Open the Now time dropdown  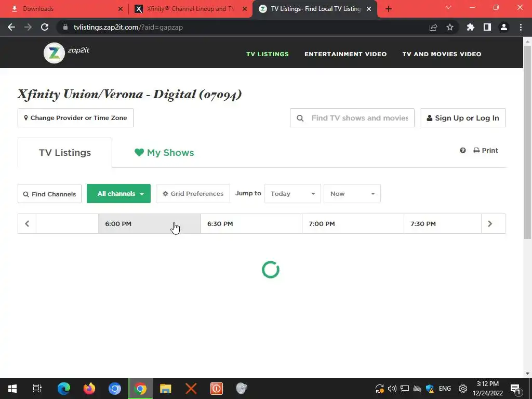(352, 194)
